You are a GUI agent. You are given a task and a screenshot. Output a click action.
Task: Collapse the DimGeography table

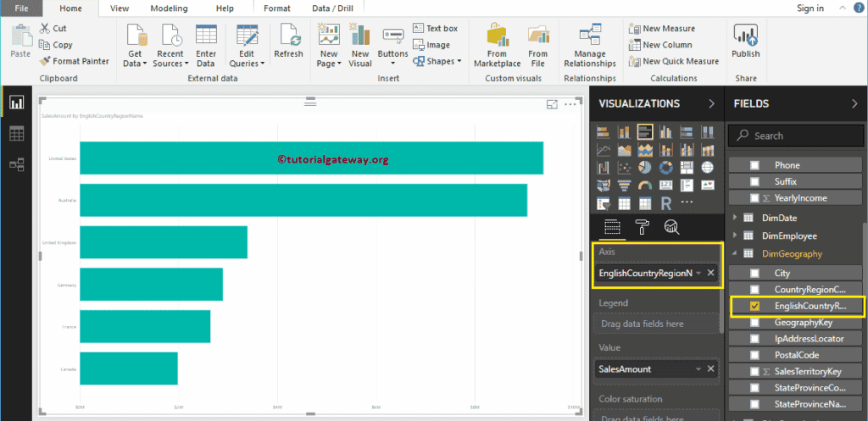point(735,254)
